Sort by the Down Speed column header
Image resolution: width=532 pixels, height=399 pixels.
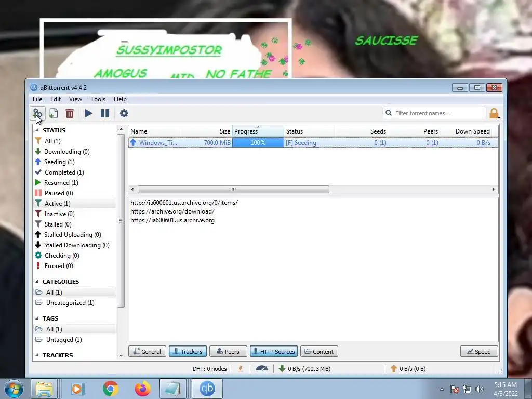click(x=466, y=131)
